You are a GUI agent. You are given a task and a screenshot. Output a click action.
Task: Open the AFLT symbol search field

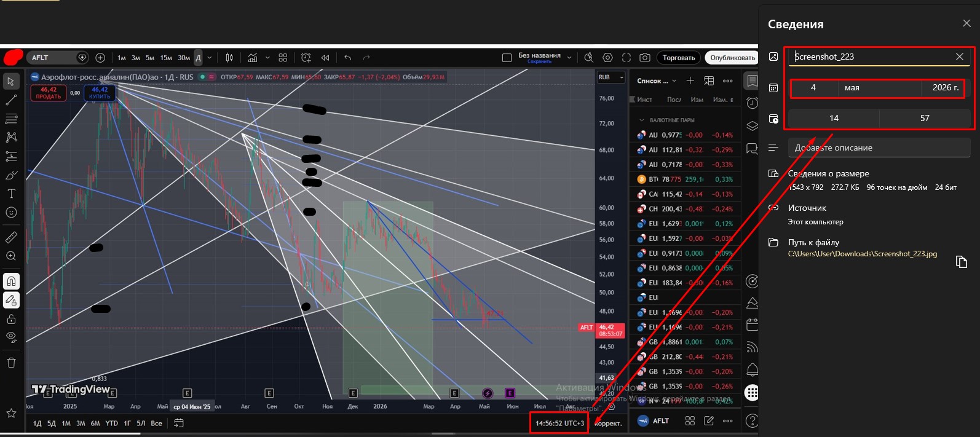(x=58, y=58)
